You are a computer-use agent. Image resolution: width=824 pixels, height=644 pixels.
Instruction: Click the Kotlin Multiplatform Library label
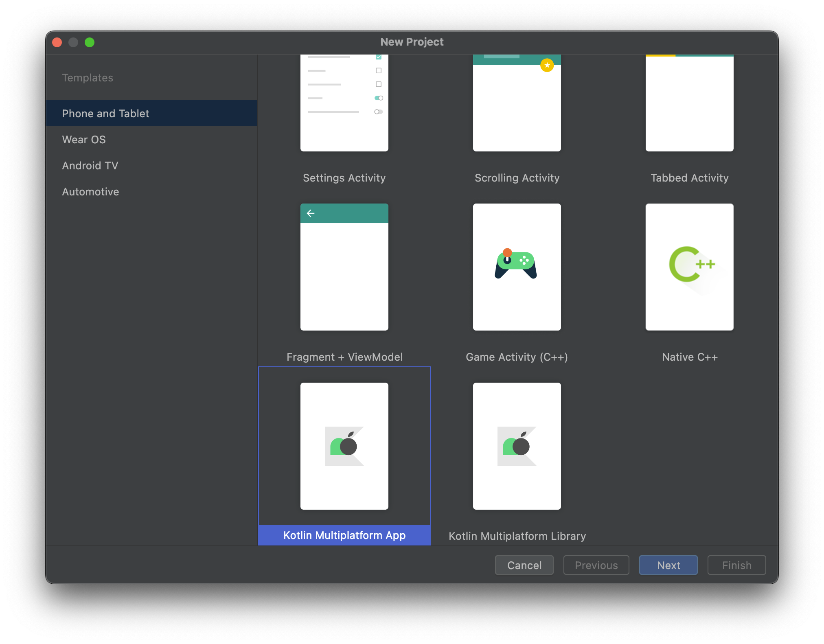pyautogui.click(x=517, y=536)
